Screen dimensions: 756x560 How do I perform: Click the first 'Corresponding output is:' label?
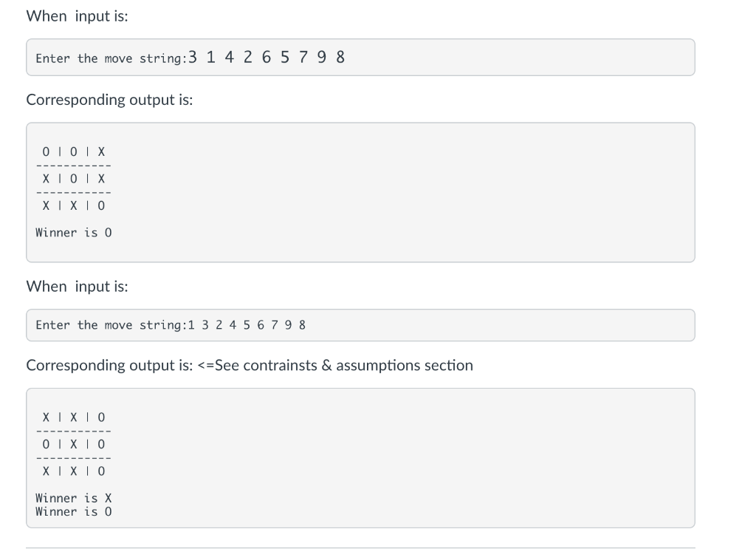pyautogui.click(x=109, y=99)
